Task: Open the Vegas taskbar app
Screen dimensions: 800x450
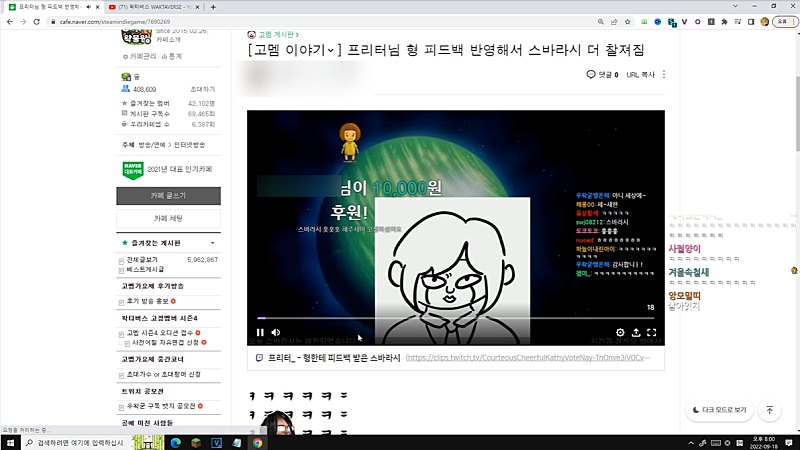Action: click(216, 443)
